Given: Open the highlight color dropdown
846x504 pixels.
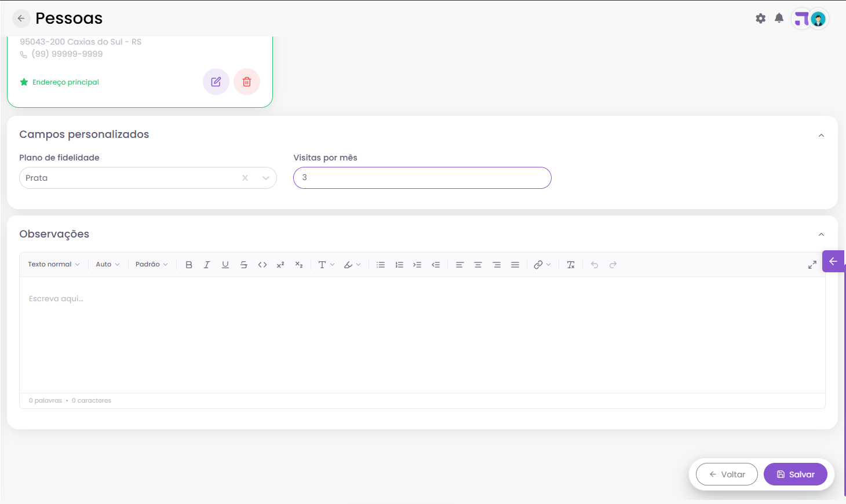Looking at the screenshot, I should tap(352, 265).
